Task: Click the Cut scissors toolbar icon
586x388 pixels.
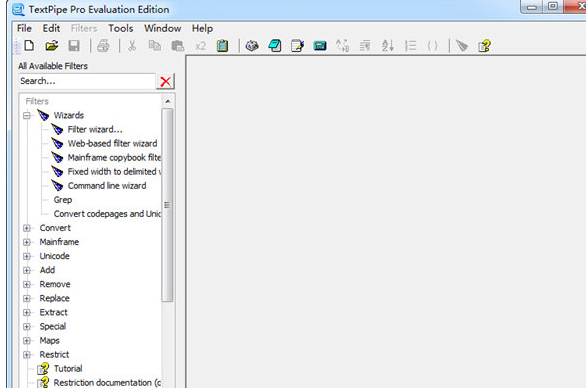Action: (132, 46)
